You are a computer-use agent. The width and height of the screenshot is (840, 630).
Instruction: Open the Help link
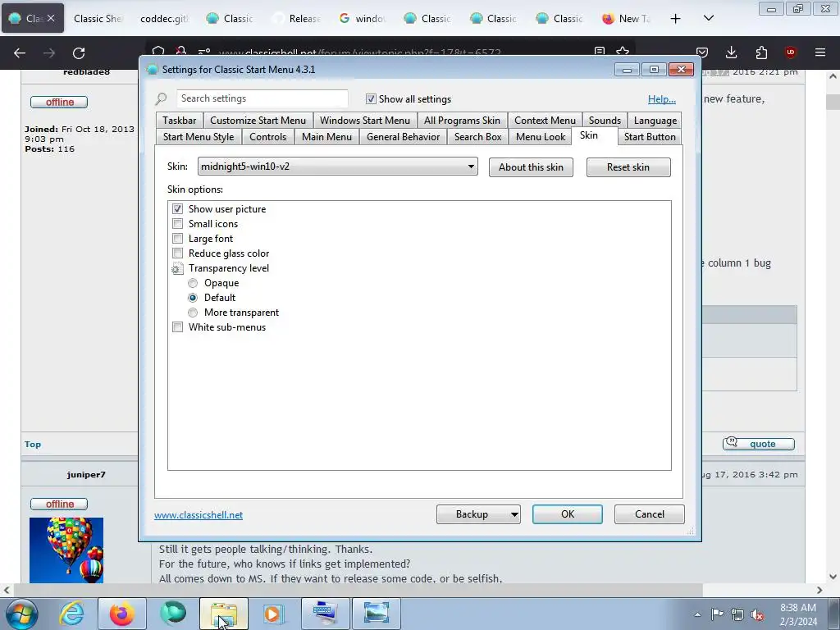click(662, 99)
